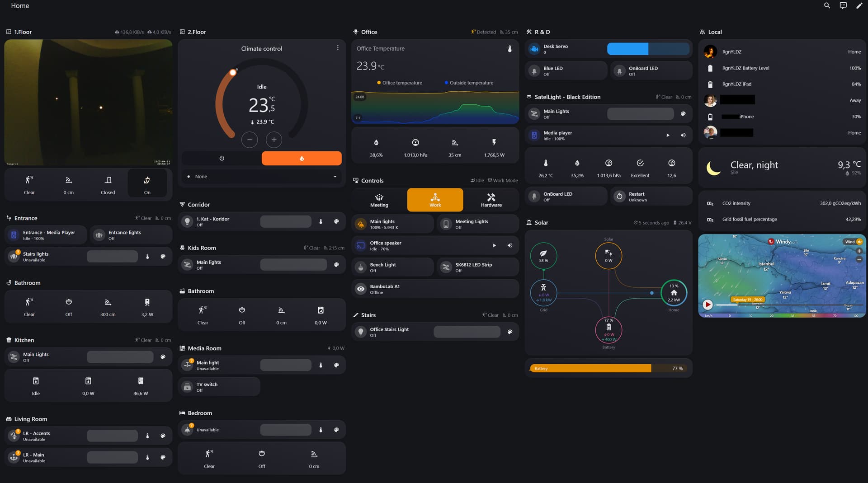This screenshot has height=483, width=868.
Task: Click the Restart button in SatelLight section
Action: [651, 196]
